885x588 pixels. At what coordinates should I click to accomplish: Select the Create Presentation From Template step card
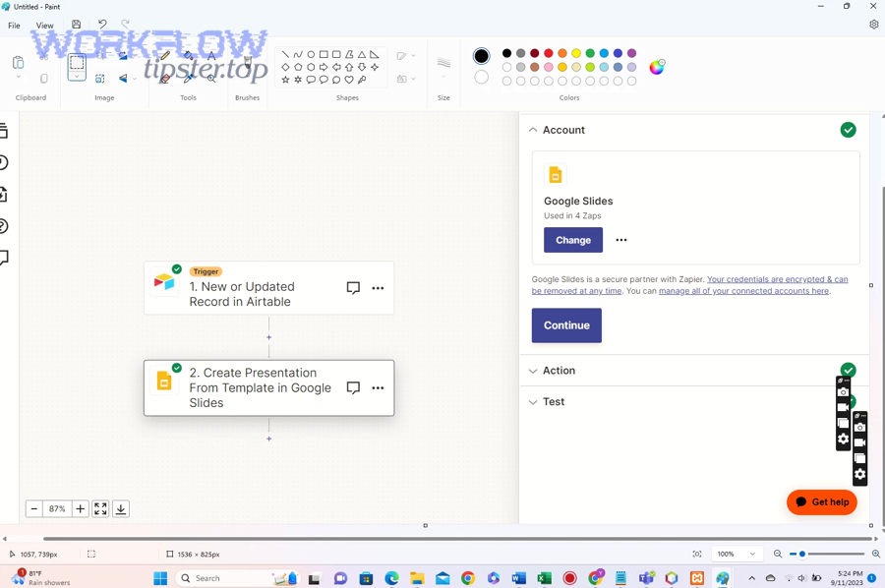[x=268, y=388]
